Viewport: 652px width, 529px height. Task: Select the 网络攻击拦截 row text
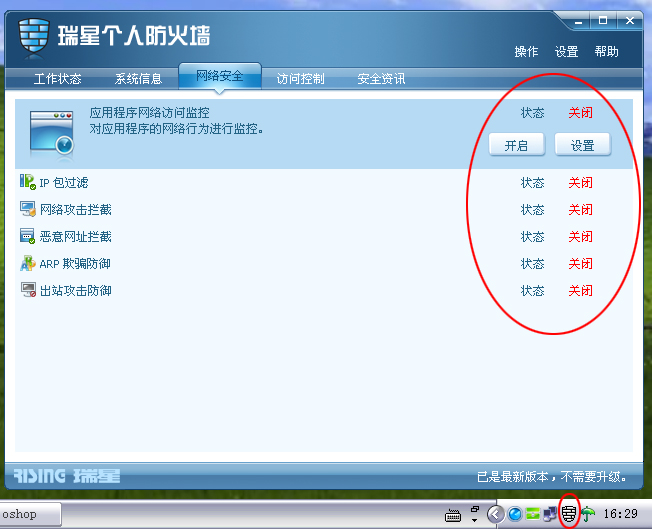coord(76,210)
